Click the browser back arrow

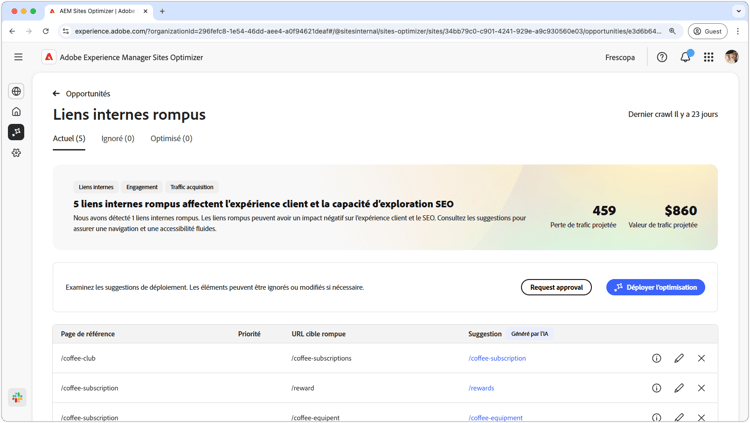pyautogui.click(x=12, y=31)
